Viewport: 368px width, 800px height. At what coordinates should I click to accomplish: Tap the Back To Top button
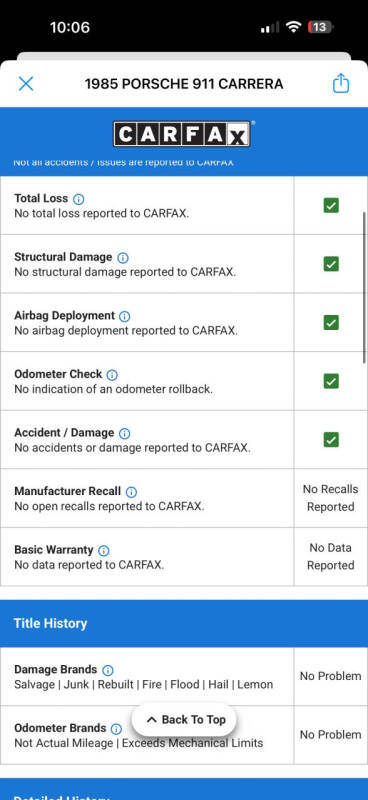184,720
